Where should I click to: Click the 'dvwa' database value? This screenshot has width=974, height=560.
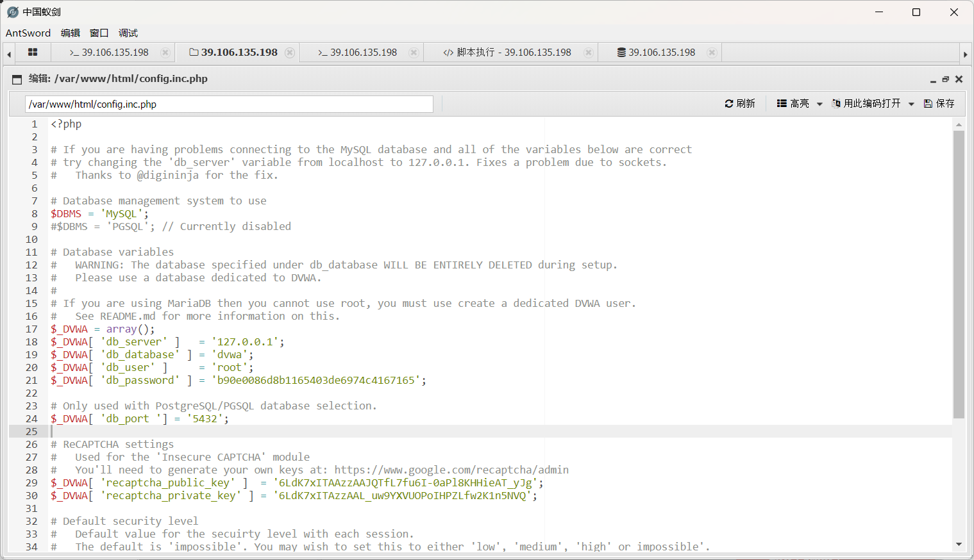pos(230,354)
